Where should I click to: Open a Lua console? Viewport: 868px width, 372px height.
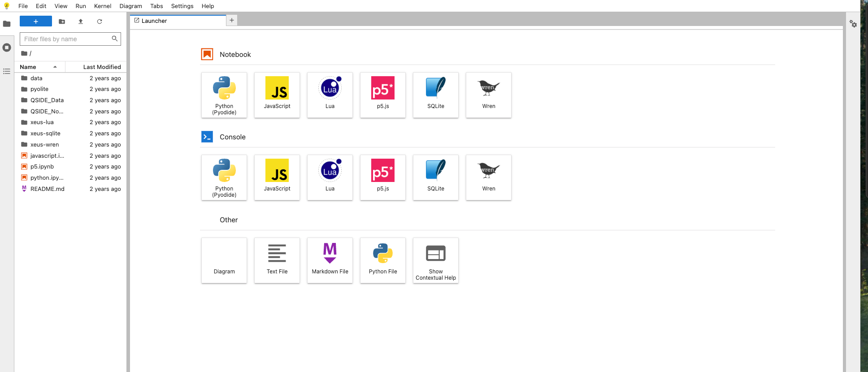(330, 177)
